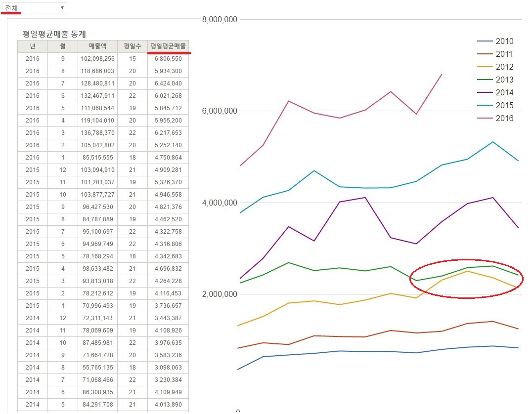Click average cell 3,976,635

(x=168, y=343)
